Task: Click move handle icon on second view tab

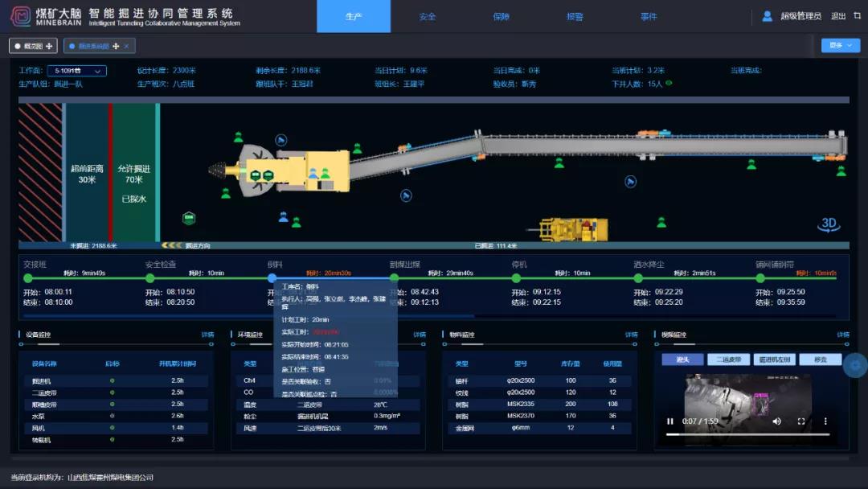Action: (x=116, y=46)
